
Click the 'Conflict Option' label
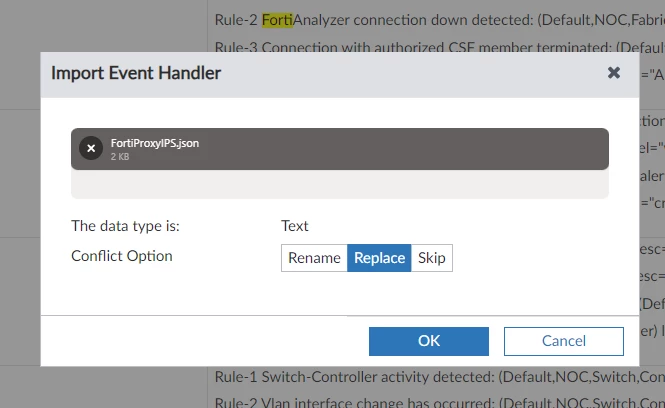click(x=122, y=256)
